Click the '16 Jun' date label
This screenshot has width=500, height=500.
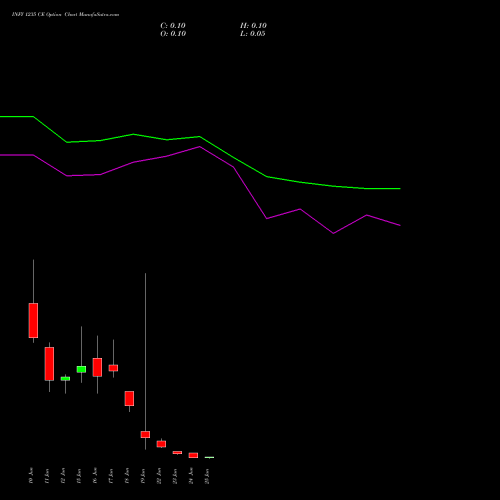[x=95, y=476]
